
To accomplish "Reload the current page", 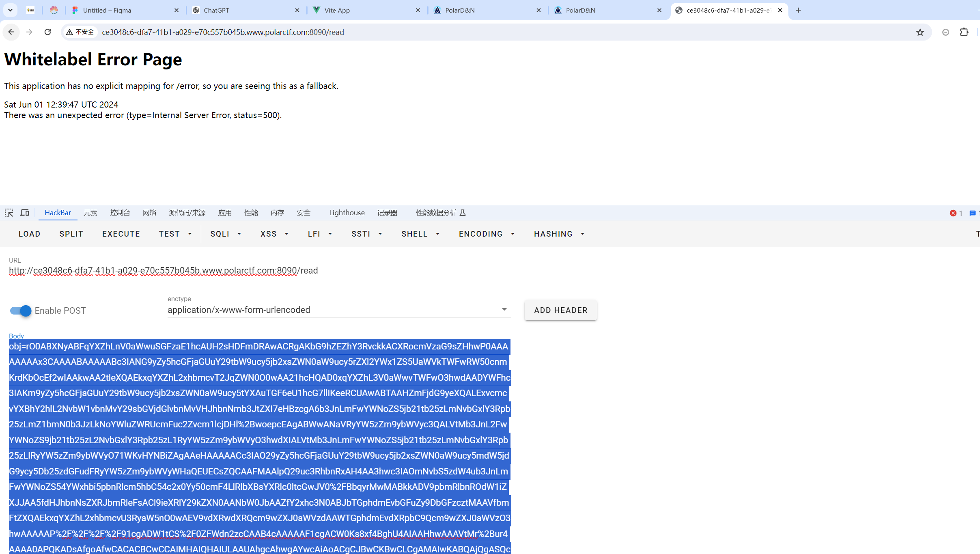I will pyautogui.click(x=47, y=32).
